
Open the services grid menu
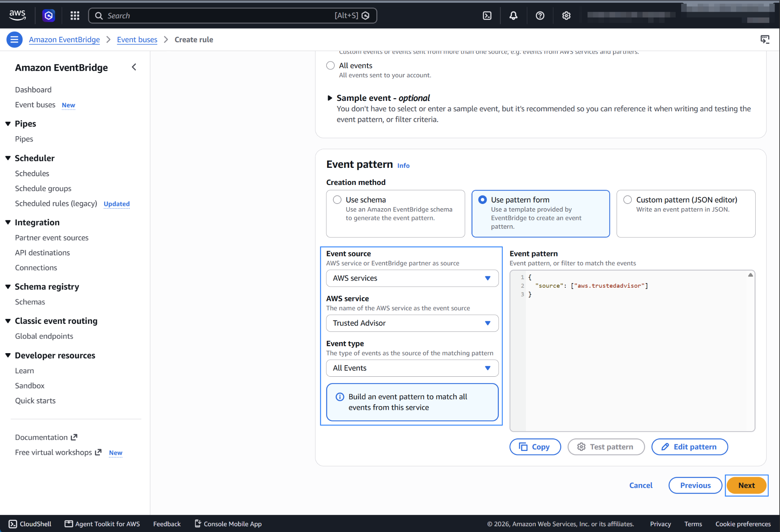[x=75, y=16]
